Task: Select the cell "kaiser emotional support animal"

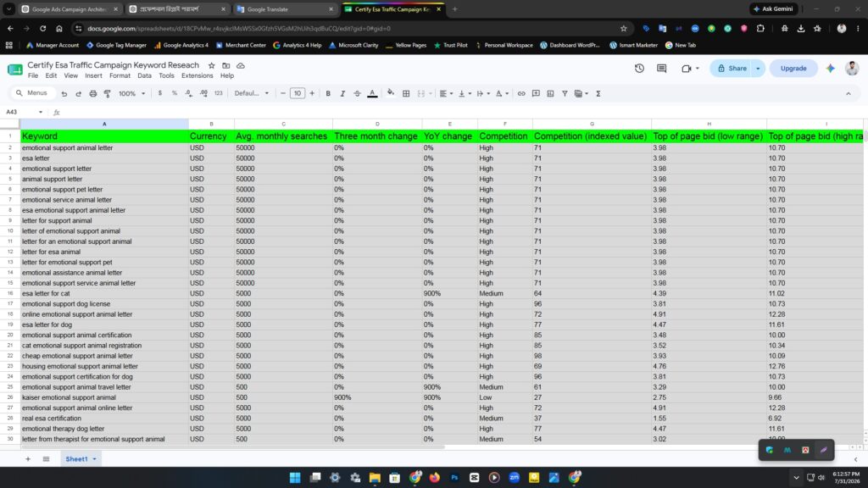Action: [x=104, y=398]
